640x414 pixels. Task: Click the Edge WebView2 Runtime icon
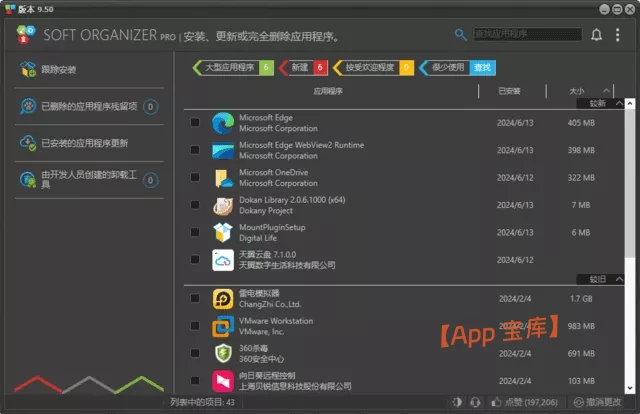[x=223, y=150]
